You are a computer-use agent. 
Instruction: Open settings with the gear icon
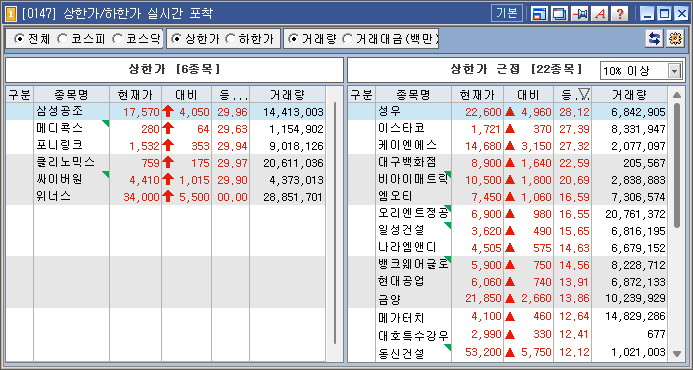click(674, 39)
